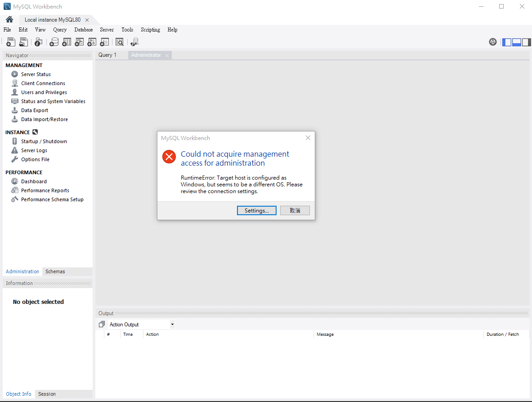
Task: Expand the Action Output dropdown
Action: point(172,325)
